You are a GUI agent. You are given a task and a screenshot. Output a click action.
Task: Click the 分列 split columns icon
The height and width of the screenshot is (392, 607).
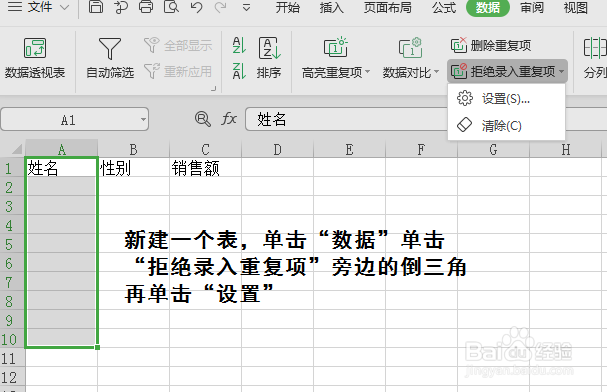pyautogui.click(x=595, y=58)
